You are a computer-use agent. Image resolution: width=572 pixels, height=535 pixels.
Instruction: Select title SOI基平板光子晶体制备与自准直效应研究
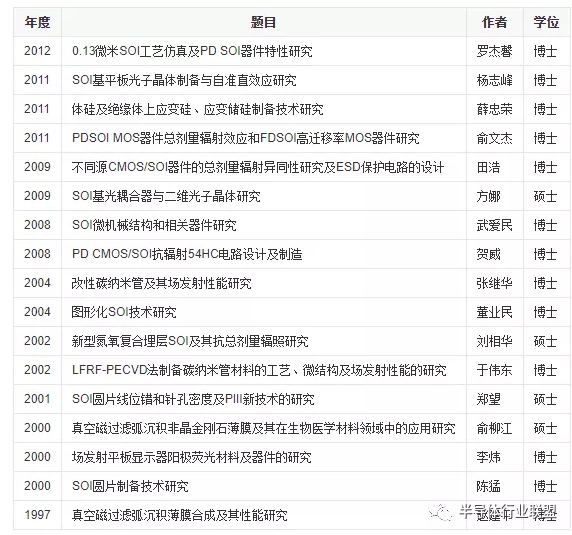pyautogui.click(x=184, y=80)
